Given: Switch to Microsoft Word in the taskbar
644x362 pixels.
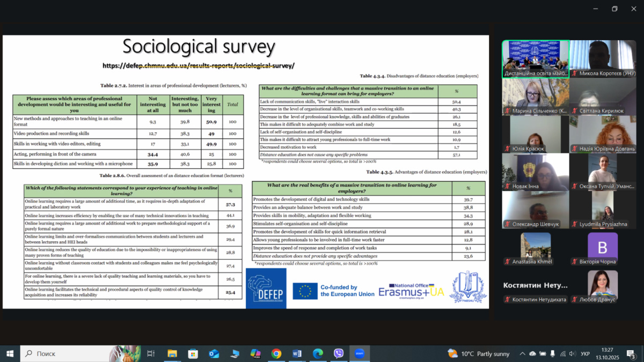Looking at the screenshot, I should click(297, 353).
